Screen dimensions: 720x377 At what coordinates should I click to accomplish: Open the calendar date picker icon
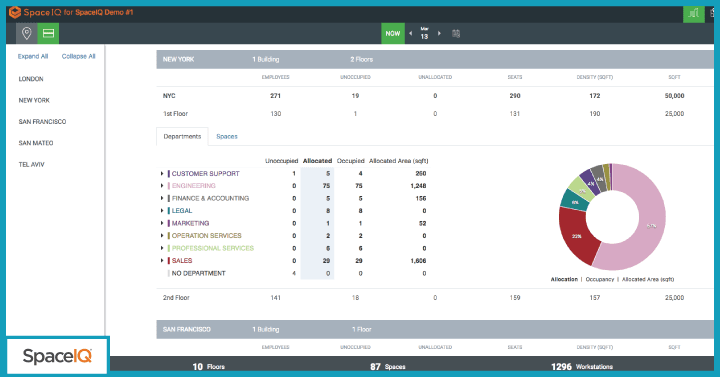pyautogui.click(x=456, y=34)
